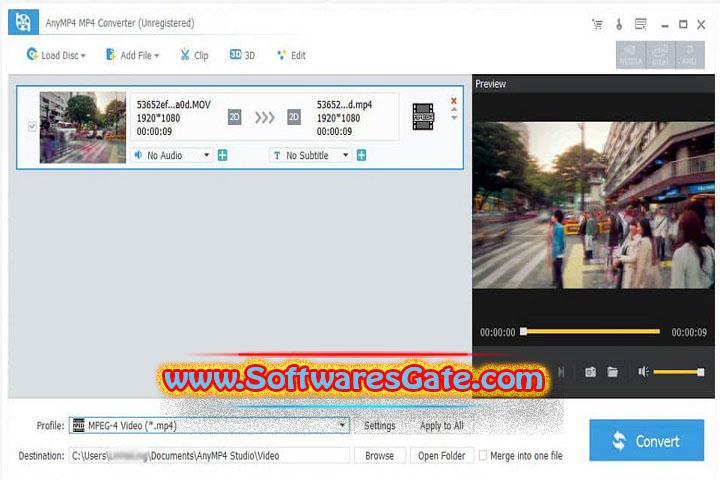Open the menu icon in title bar

(x=641, y=24)
